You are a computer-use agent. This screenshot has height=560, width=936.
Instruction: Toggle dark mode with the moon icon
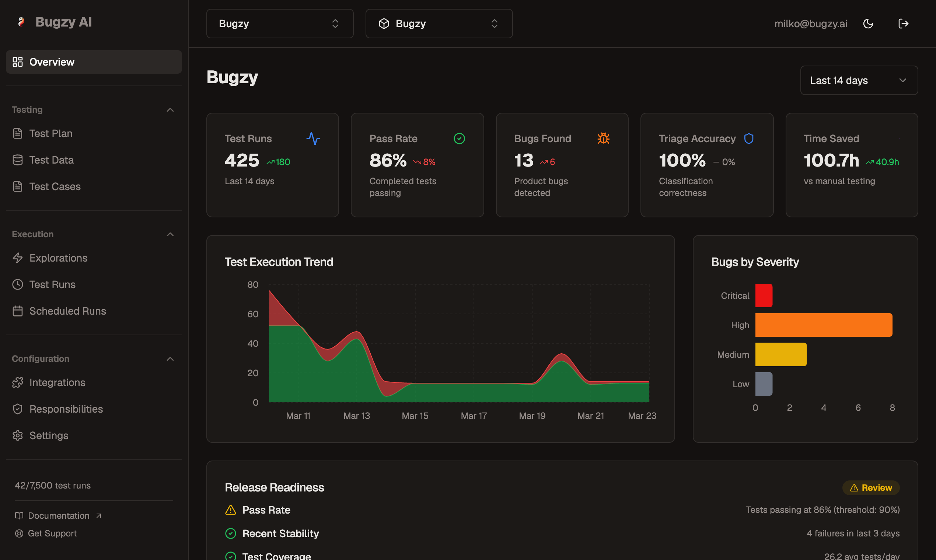(x=868, y=24)
